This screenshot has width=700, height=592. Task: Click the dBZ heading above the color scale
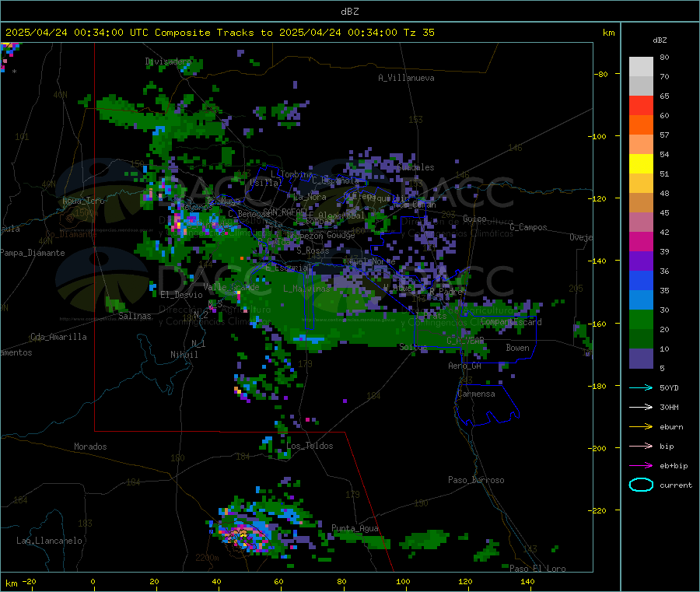click(660, 40)
